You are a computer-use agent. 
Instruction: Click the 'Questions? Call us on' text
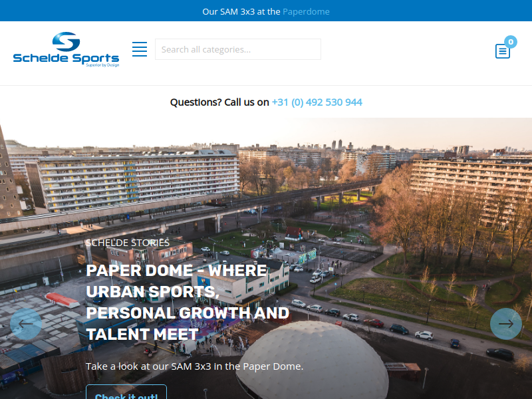tap(219, 102)
